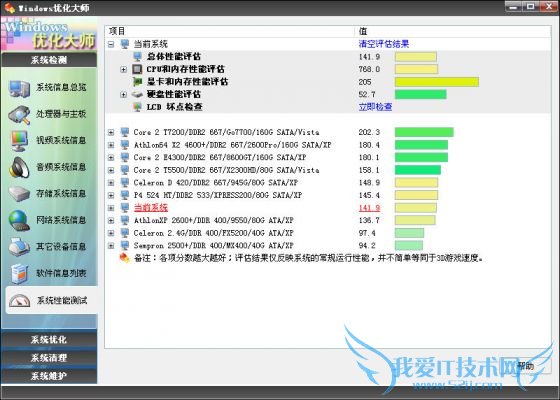Viewport: 560px width, 400px height.
Task: Open 网络系统信息 globe icon
Action: [20, 220]
